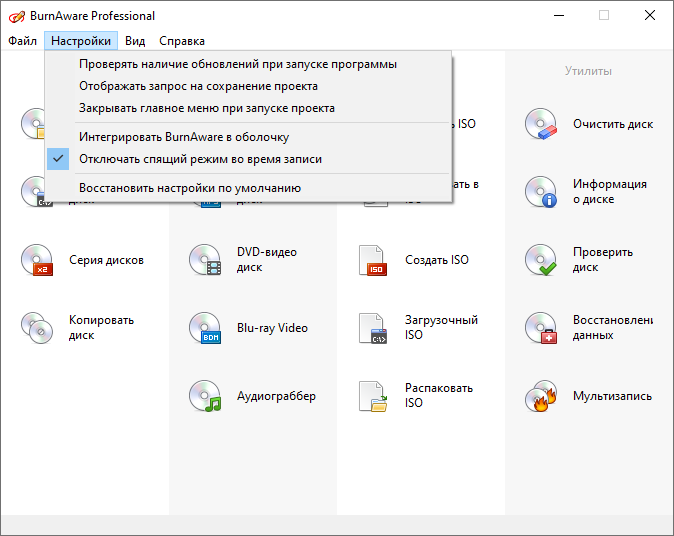This screenshot has width=674, height=536.
Task: Close the BurnAware Professional window
Action: (650, 15)
